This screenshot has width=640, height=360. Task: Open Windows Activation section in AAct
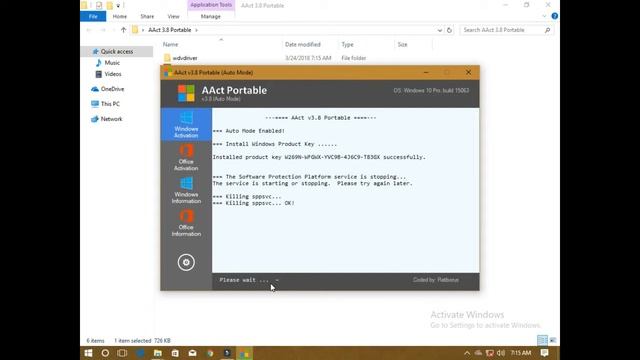coord(186,124)
